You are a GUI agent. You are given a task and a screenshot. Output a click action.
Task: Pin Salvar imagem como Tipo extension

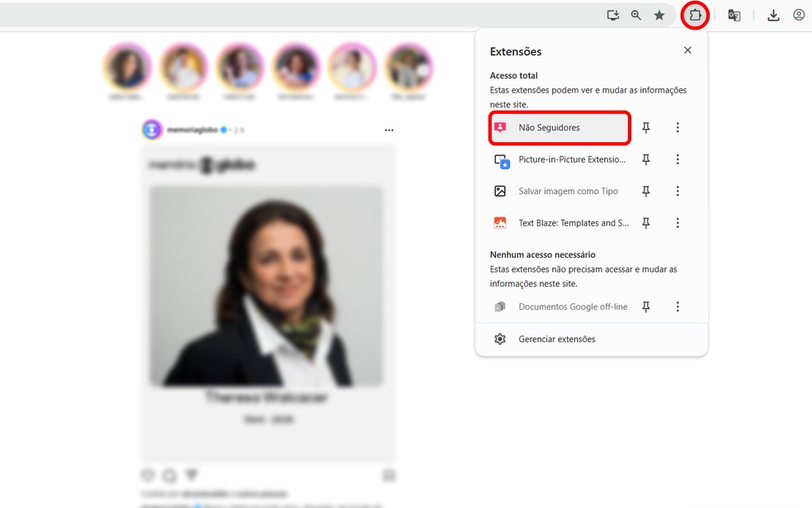[646, 192]
